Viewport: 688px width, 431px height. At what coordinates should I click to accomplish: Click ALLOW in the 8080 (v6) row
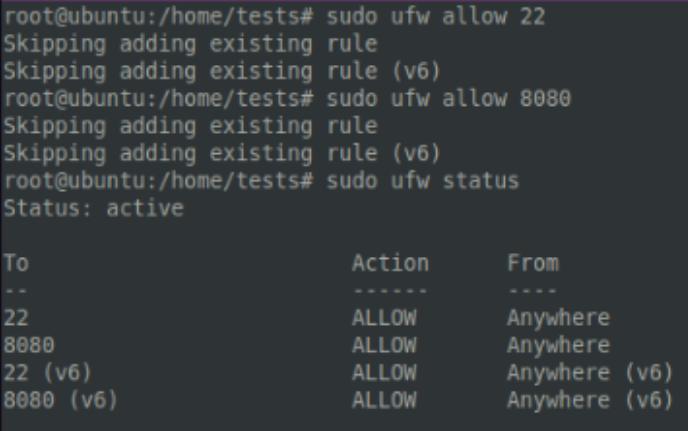coord(383,400)
